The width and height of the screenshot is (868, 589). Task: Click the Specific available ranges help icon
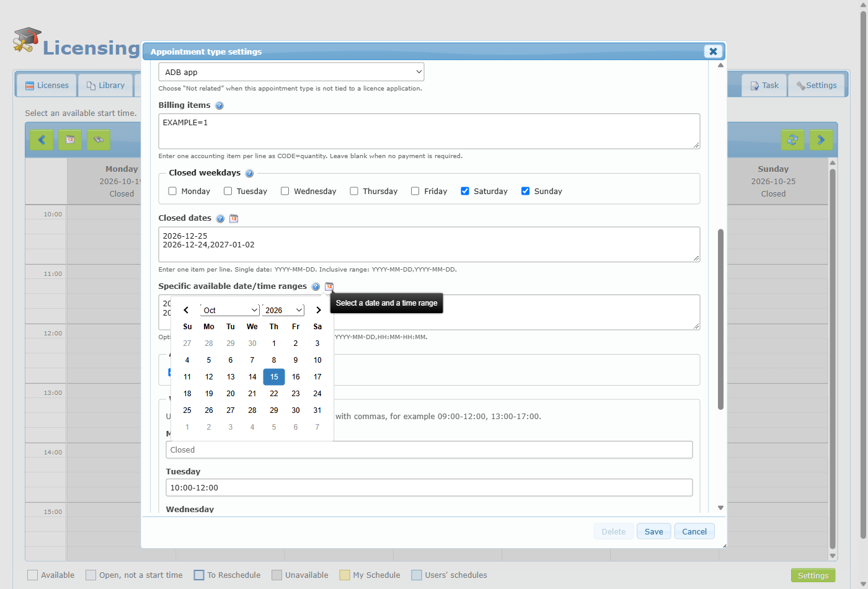click(x=316, y=286)
